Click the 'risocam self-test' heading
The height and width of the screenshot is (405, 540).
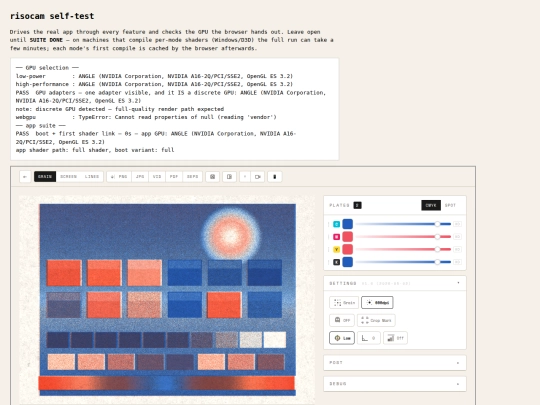[x=52, y=16]
